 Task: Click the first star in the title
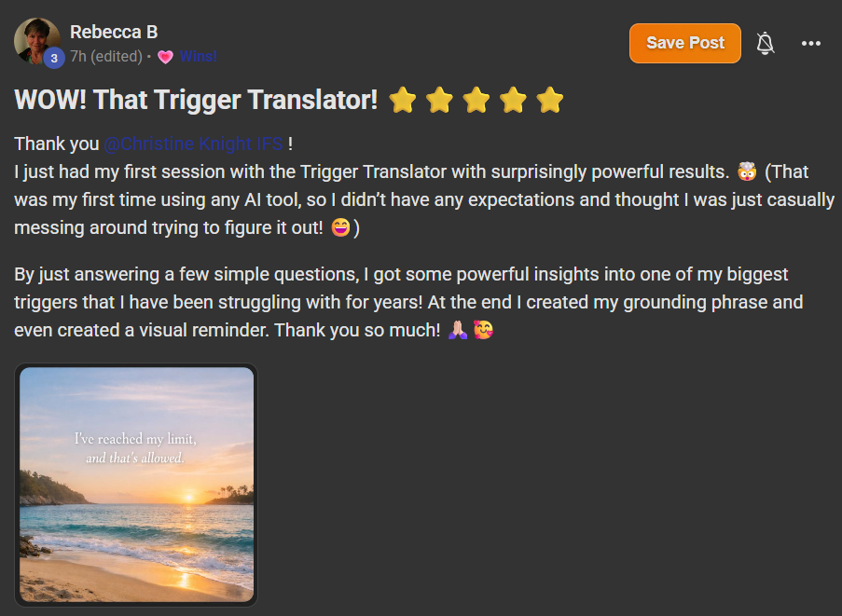402,100
